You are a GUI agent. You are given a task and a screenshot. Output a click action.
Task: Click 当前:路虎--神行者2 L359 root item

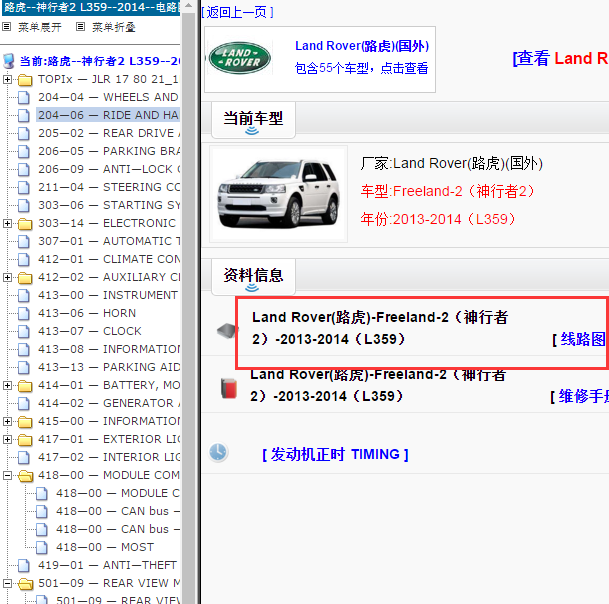pyautogui.click(x=100, y=61)
